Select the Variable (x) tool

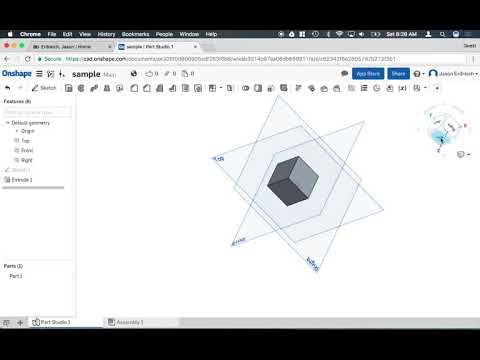(403, 88)
